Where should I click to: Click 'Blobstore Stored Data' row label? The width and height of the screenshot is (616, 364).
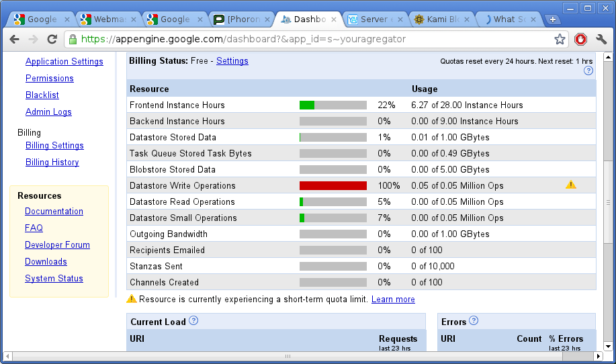[173, 170]
